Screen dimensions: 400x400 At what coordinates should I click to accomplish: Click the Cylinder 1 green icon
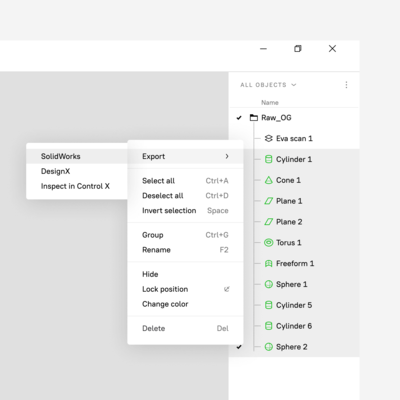click(x=268, y=159)
